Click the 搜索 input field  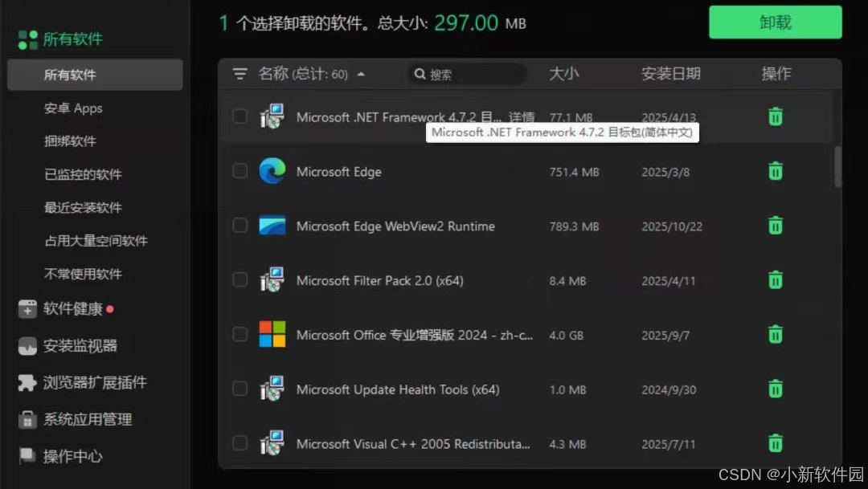pos(467,74)
